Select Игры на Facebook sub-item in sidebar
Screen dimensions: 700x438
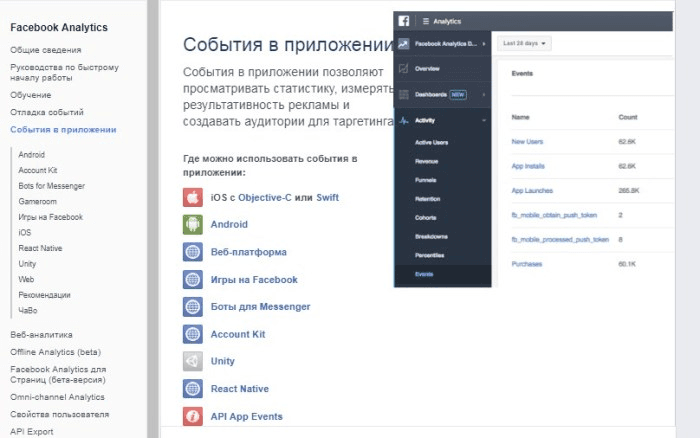(x=50, y=217)
